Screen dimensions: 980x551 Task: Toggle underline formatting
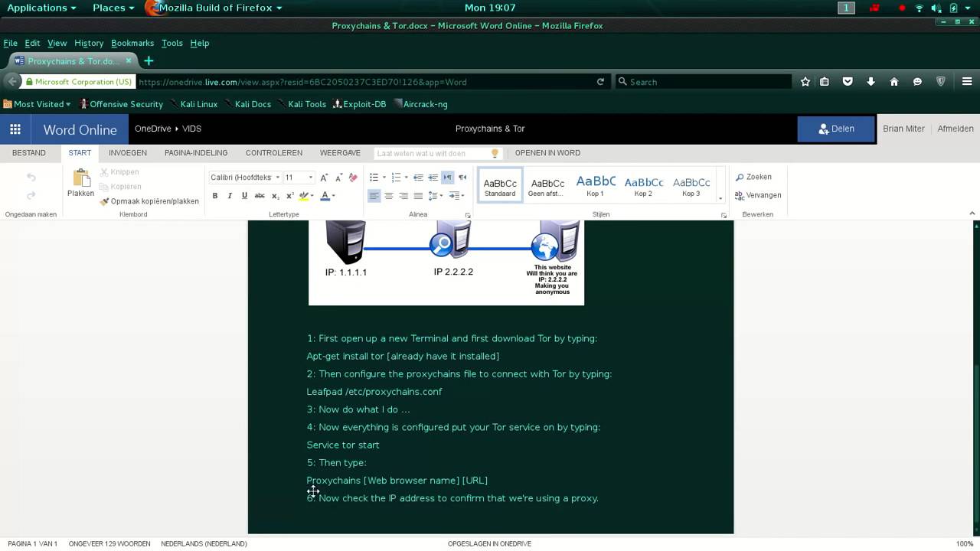(x=244, y=196)
